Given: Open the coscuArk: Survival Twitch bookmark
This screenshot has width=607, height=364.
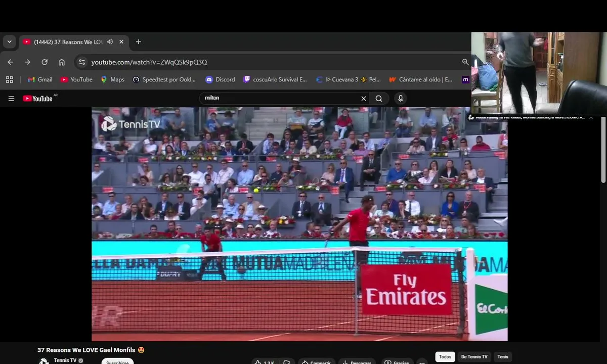Looking at the screenshot, I should coord(275,79).
